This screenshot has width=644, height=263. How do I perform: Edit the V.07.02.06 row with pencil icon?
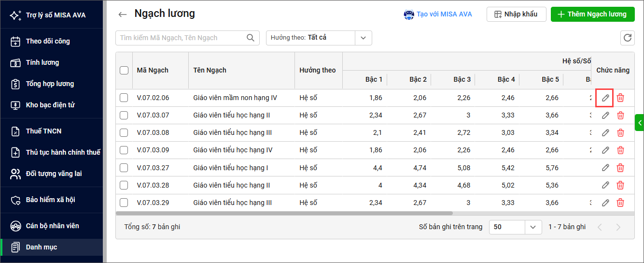point(605,98)
